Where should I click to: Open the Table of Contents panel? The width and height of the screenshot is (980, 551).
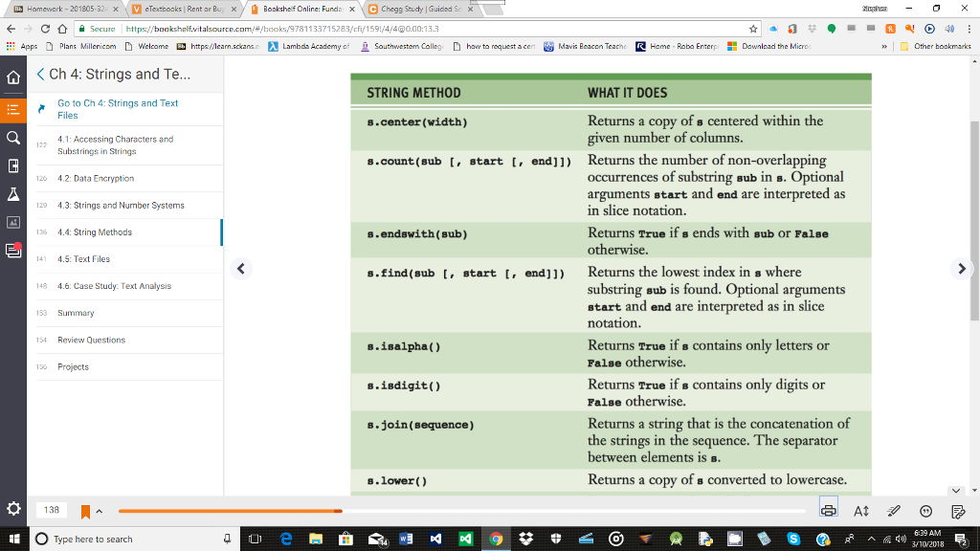14,108
